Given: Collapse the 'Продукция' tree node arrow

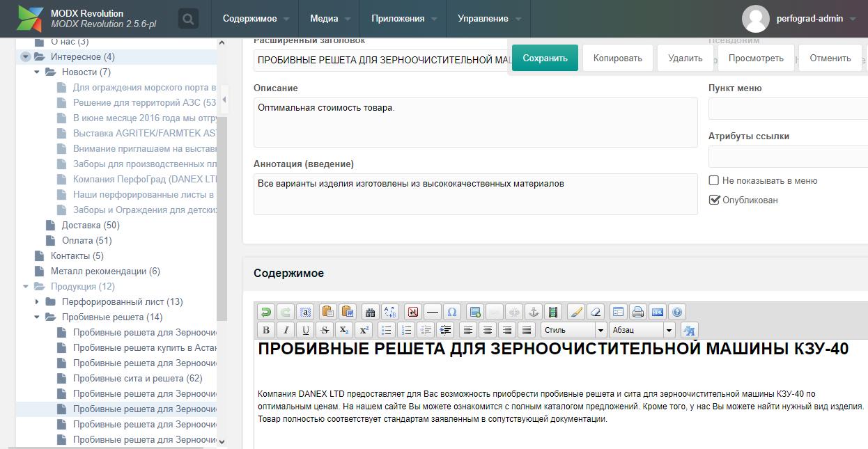Looking at the screenshot, I should [x=26, y=287].
